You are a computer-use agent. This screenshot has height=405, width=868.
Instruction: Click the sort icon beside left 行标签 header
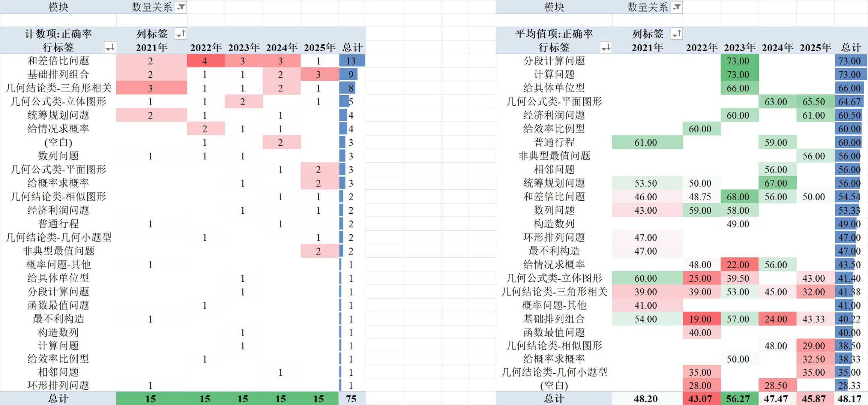click(x=110, y=47)
